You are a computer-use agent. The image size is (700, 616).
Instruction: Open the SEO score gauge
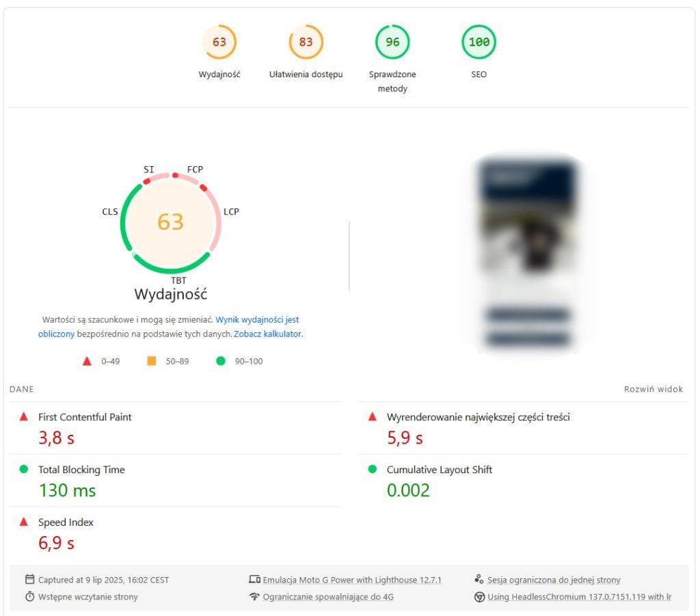point(479,42)
